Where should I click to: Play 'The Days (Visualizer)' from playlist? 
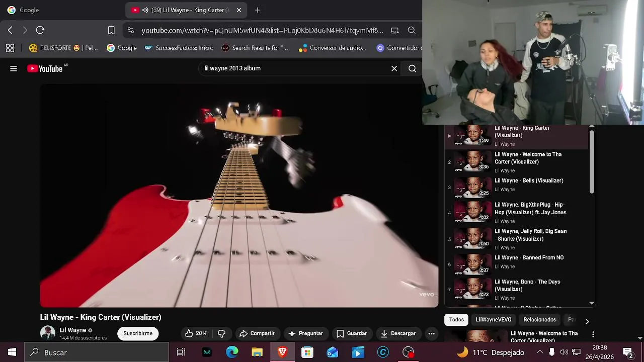click(516, 290)
